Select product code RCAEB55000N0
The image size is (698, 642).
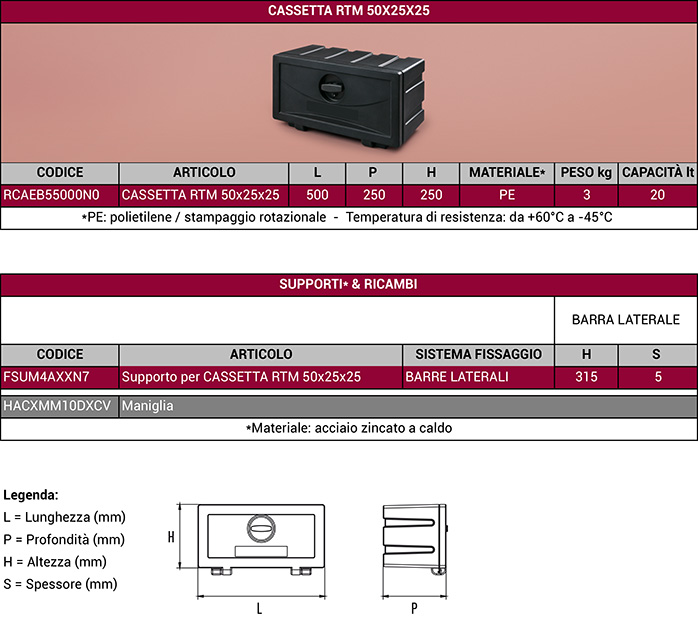(52, 195)
